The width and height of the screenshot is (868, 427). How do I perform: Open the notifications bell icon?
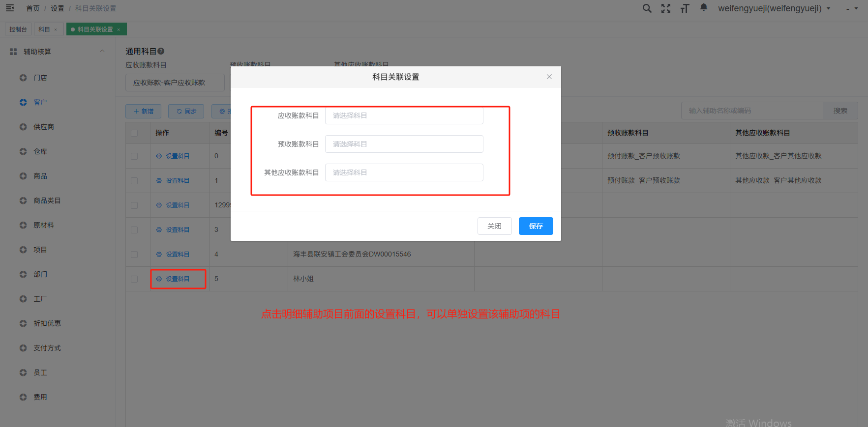coord(704,7)
